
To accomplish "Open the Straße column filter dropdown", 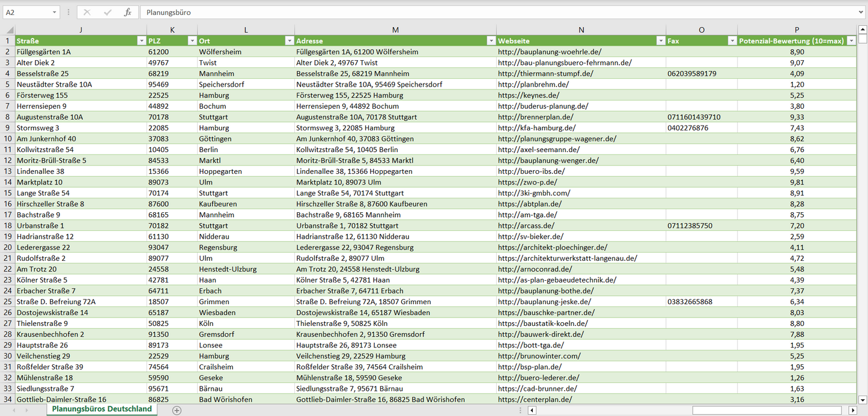I will (x=141, y=41).
